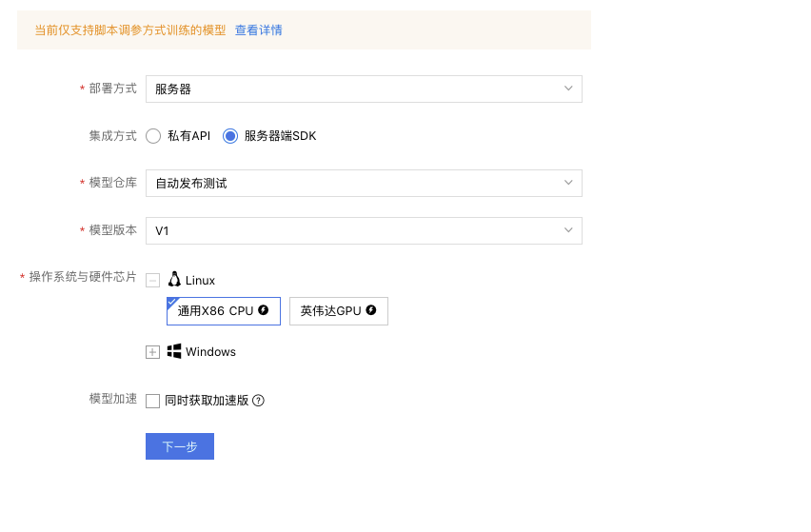This screenshot has width=811, height=532.
Task: Open the 模型仓库 dropdown
Action: pos(364,183)
